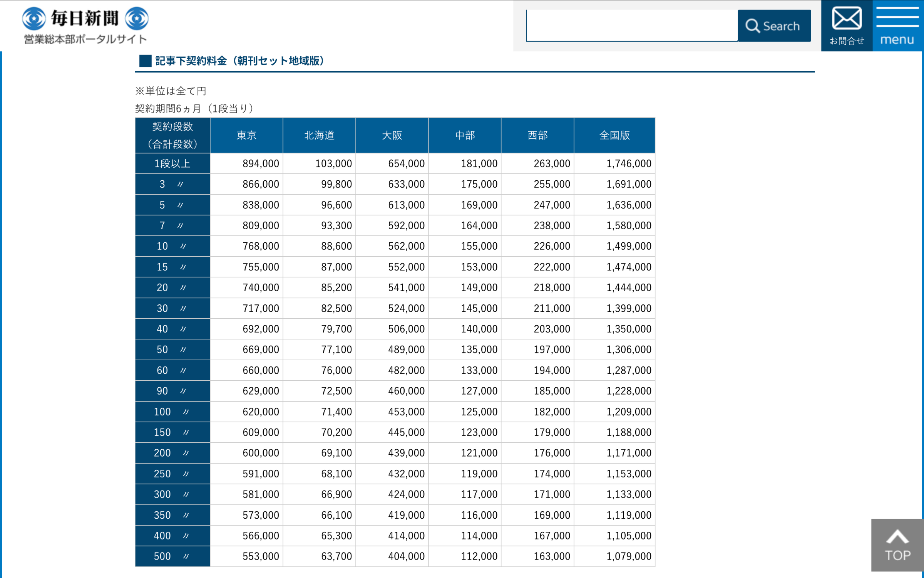
Task: Click the Mainichi Shimbun logo
Action: pos(85,18)
